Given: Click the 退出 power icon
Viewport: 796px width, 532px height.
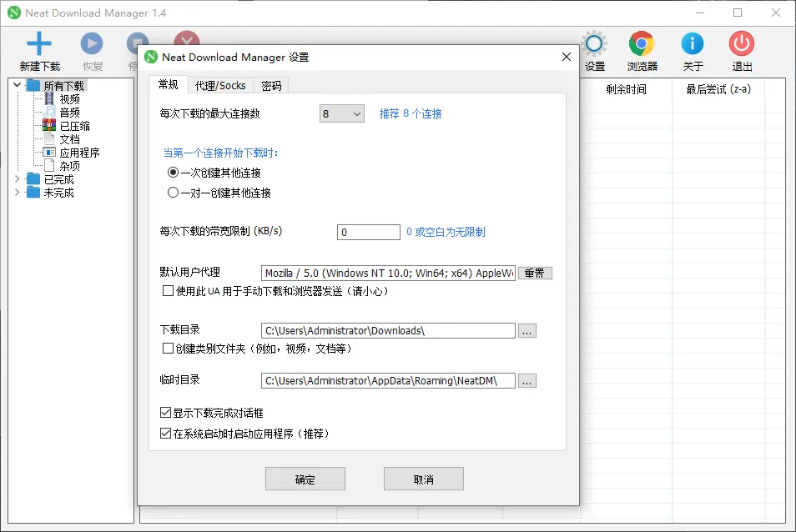Looking at the screenshot, I should (x=742, y=43).
